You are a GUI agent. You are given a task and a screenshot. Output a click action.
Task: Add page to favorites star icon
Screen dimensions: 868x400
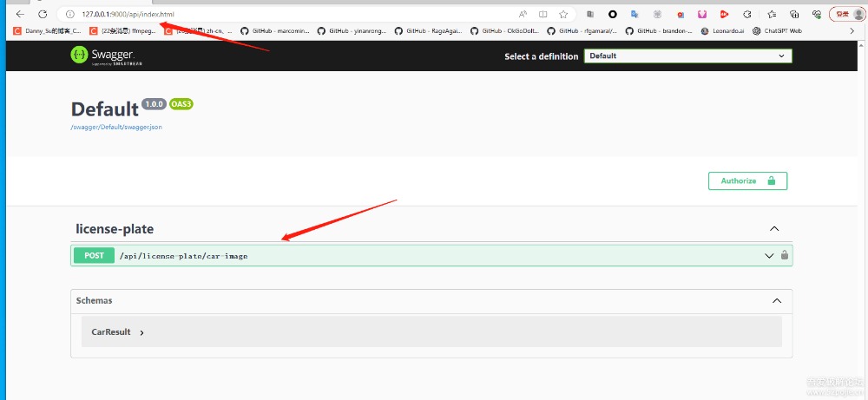pos(563,14)
